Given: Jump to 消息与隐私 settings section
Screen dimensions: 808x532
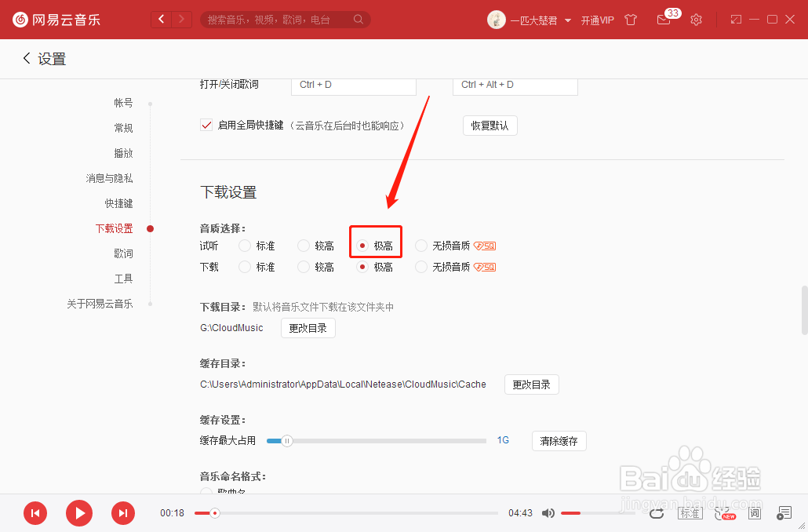Looking at the screenshot, I should (x=109, y=178).
